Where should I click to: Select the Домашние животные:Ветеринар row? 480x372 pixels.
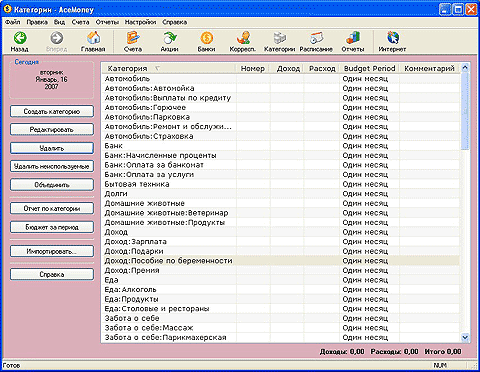pos(281,213)
